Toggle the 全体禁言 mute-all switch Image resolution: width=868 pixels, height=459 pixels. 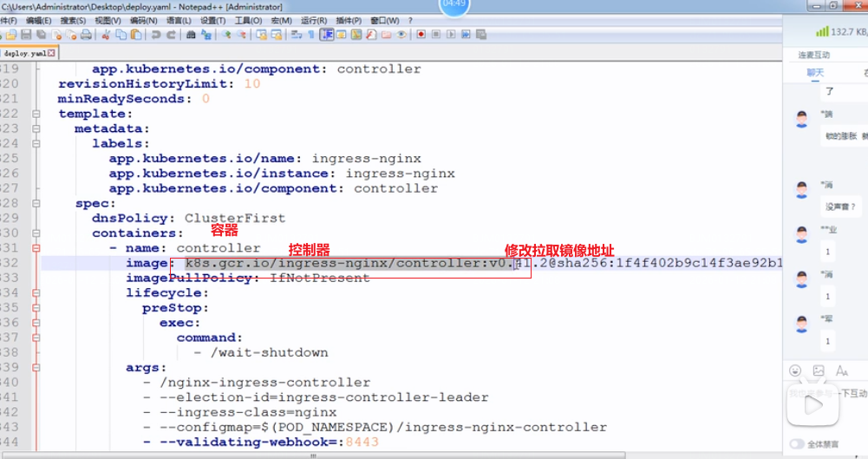click(x=797, y=444)
